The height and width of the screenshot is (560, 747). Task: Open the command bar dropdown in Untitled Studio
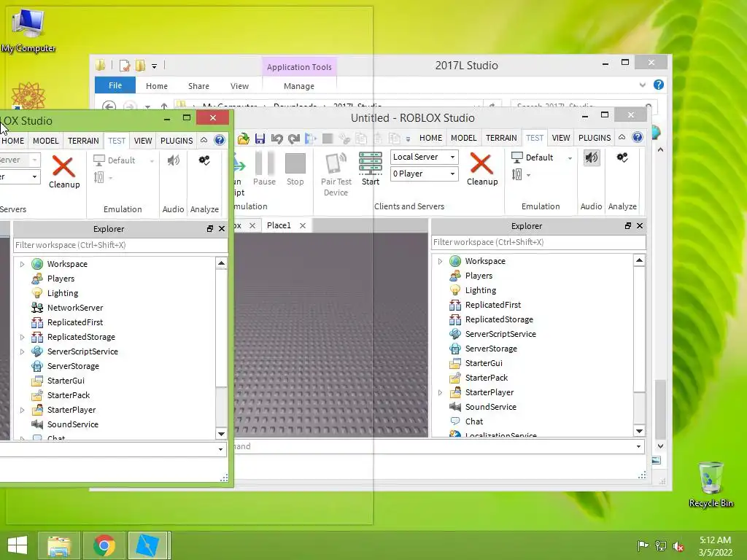coord(638,446)
